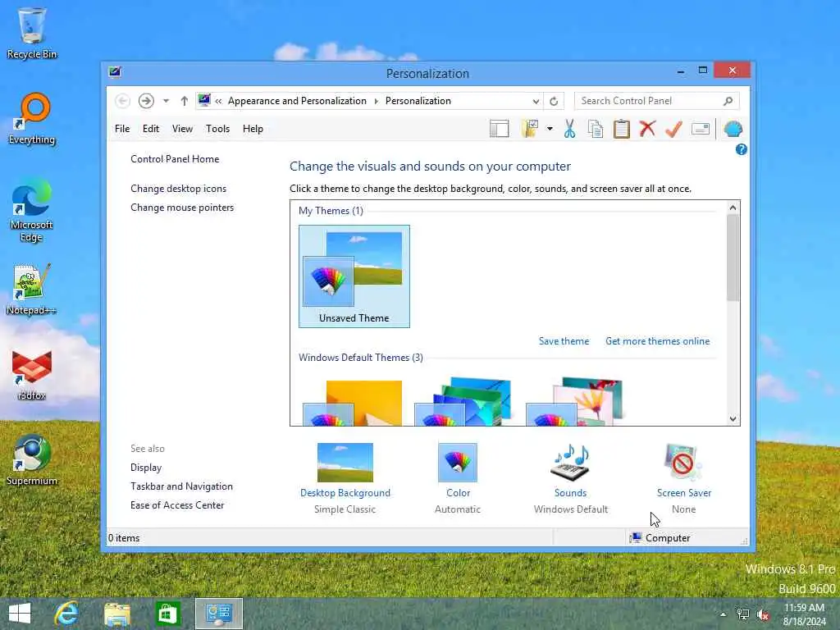Image resolution: width=840 pixels, height=630 pixels.
Task: Click Ease of Access Center link
Action: [177, 505]
